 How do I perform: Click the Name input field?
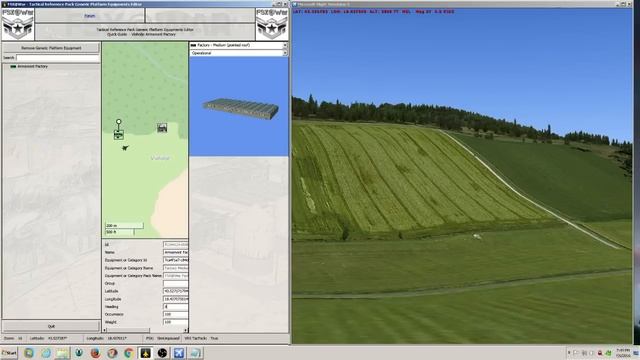[176, 252]
